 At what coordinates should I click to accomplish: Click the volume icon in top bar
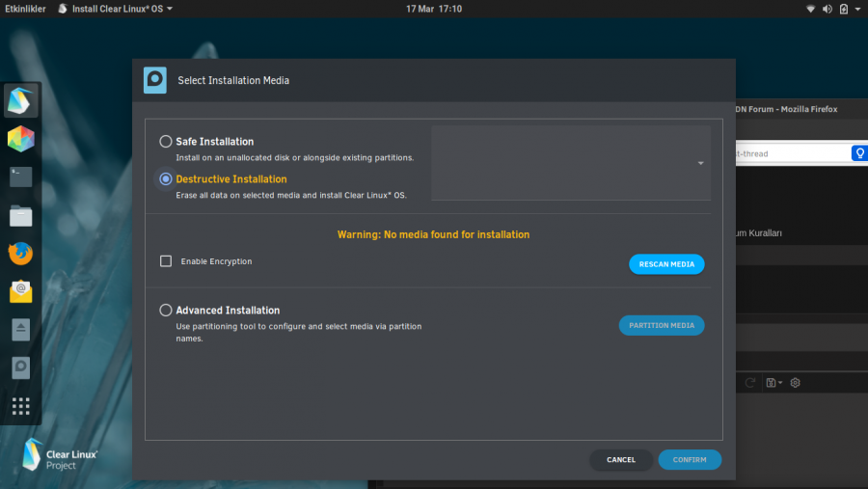pyautogui.click(x=827, y=9)
